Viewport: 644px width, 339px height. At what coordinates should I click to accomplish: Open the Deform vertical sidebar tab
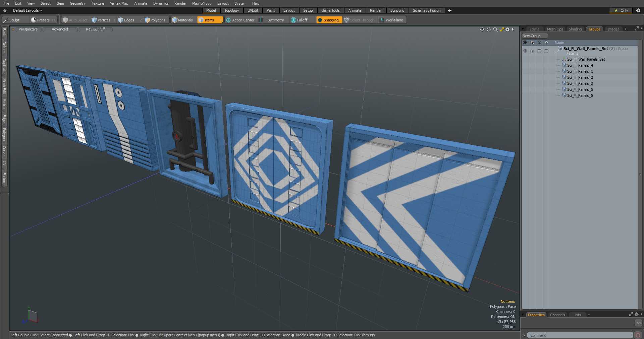tap(4, 48)
